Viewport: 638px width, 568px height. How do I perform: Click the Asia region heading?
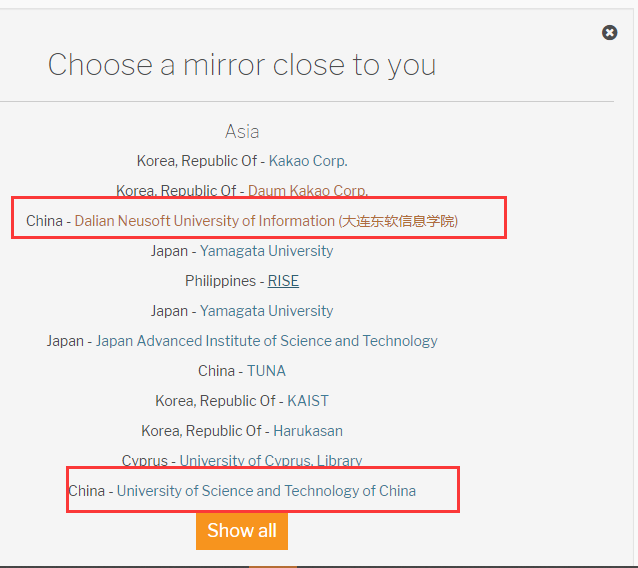tap(242, 131)
